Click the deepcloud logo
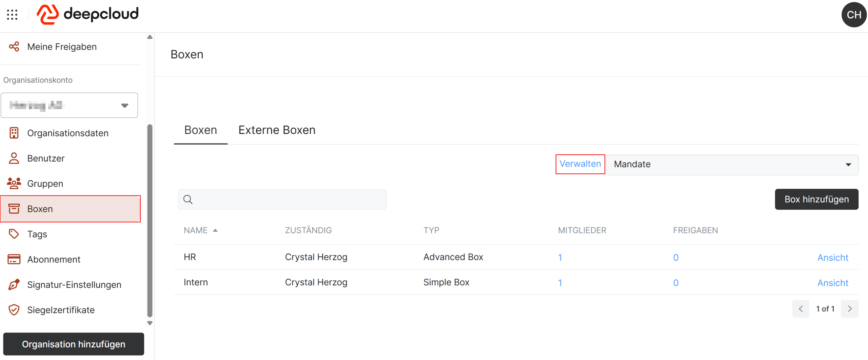The height and width of the screenshot is (360, 868). tap(88, 14)
